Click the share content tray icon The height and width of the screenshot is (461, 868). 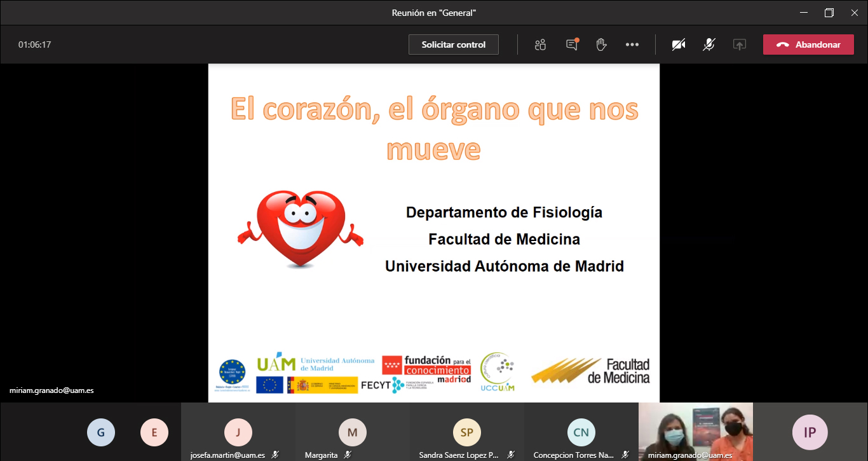pyautogui.click(x=739, y=45)
